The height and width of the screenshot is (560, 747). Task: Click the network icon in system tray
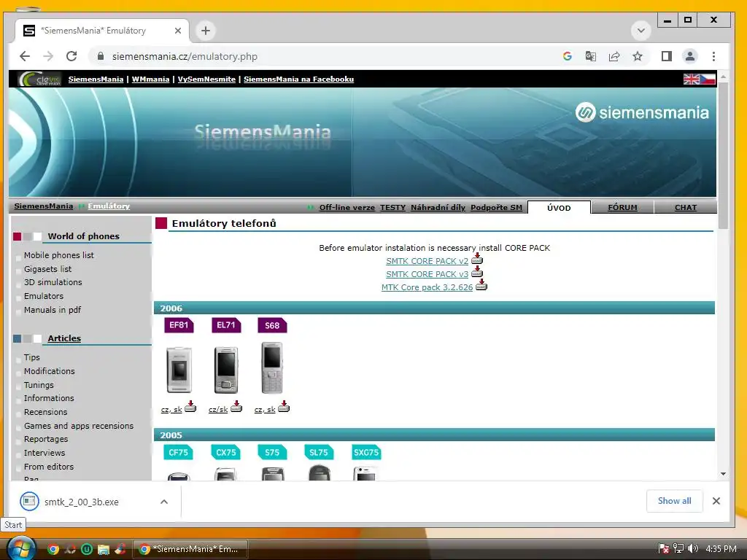click(678, 548)
